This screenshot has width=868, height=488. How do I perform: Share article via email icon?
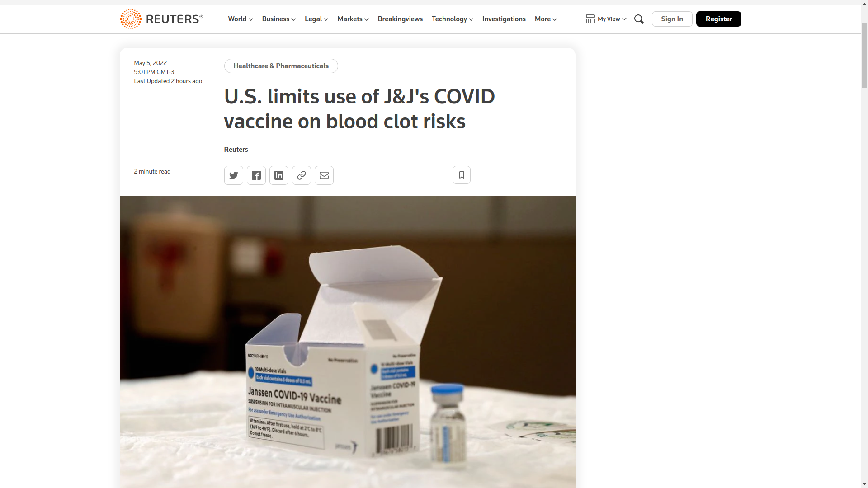(x=324, y=175)
